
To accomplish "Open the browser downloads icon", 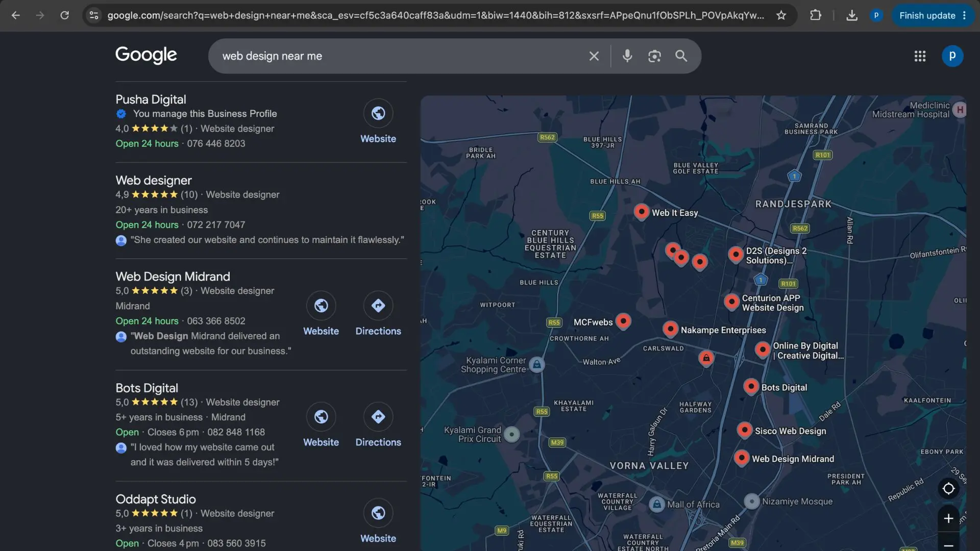I will pyautogui.click(x=851, y=15).
